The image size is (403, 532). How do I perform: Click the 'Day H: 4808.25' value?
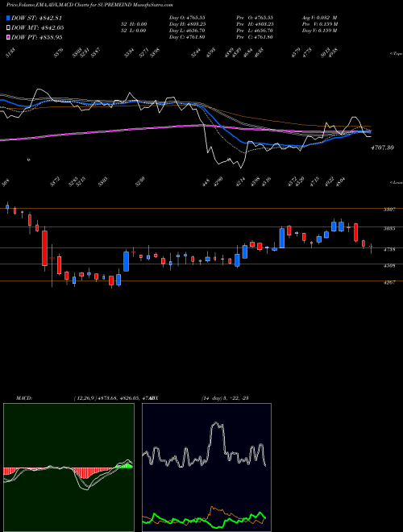pyautogui.click(x=187, y=24)
